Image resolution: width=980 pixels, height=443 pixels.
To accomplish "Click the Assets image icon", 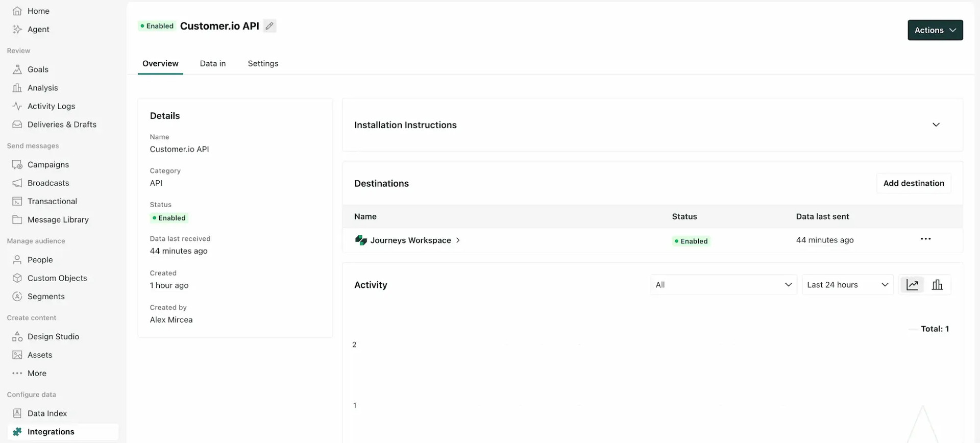I will click(x=17, y=355).
